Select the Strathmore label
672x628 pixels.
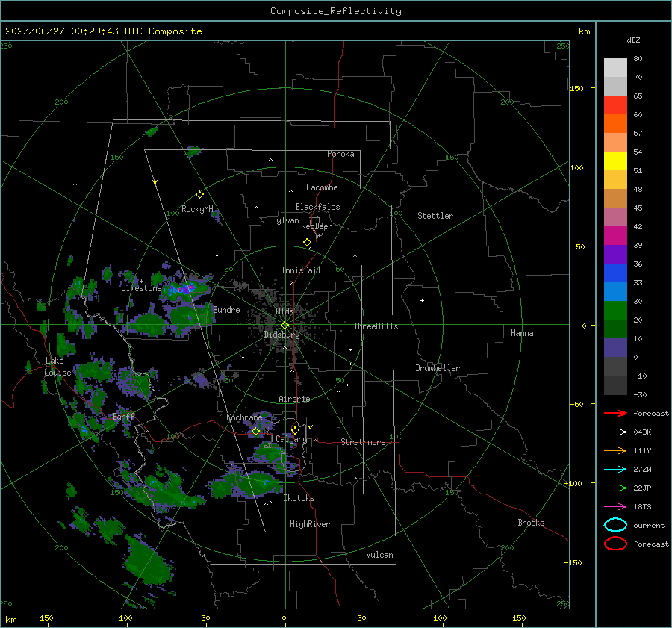coord(363,442)
